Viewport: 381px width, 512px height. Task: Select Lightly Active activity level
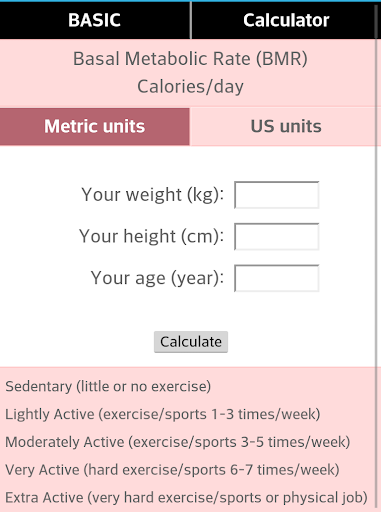163,414
